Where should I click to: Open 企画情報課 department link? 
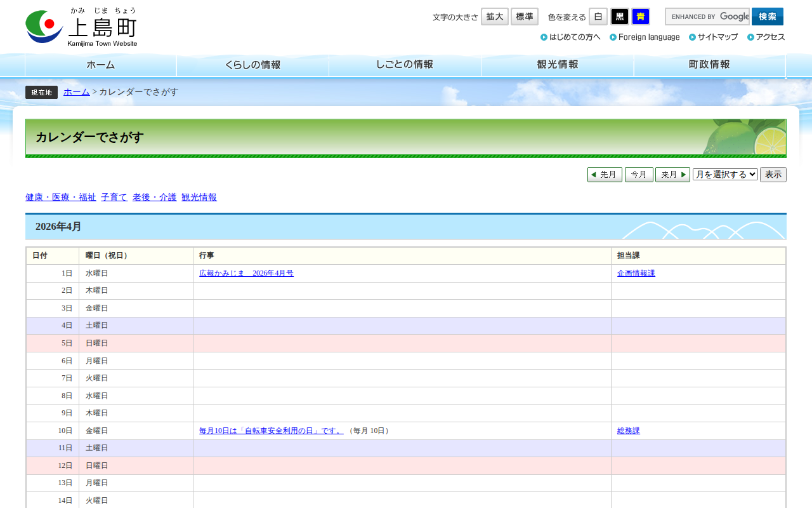coord(636,274)
